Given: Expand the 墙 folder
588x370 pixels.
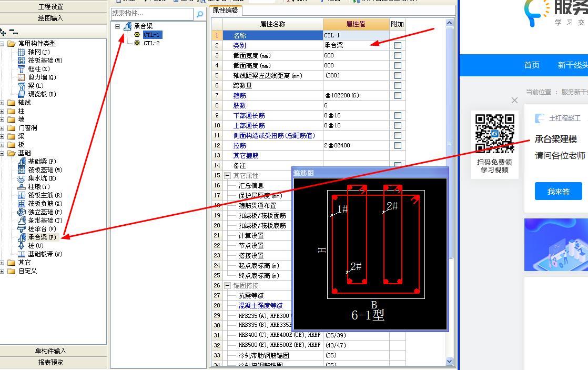Looking at the screenshot, I should [x=2, y=119].
